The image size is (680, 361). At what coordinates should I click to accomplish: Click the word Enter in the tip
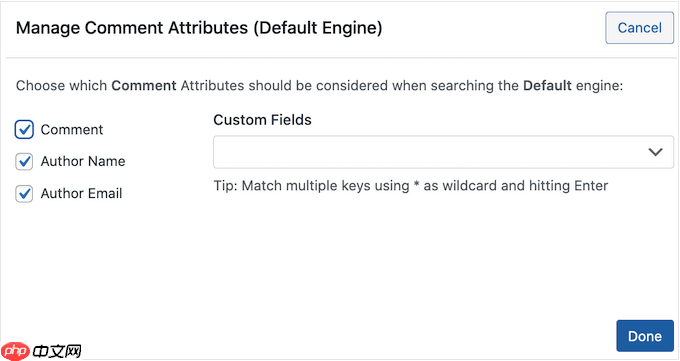pyautogui.click(x=591, y=186)
